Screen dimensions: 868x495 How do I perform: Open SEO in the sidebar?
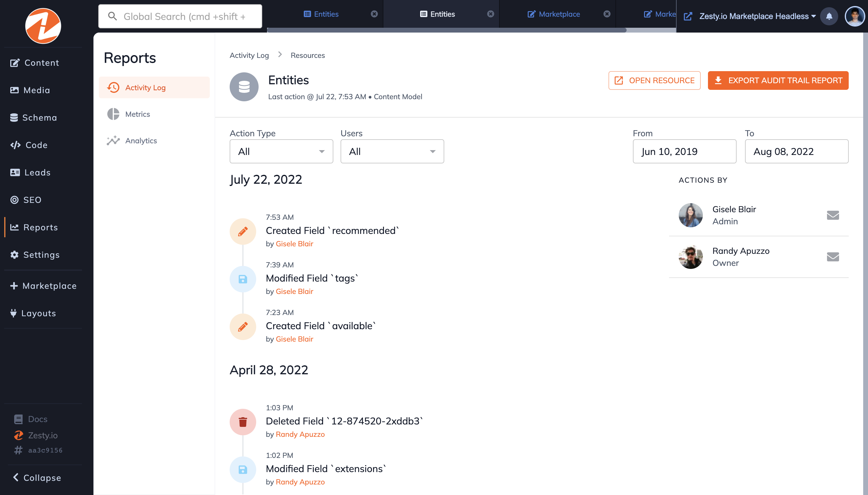[26, 200]
